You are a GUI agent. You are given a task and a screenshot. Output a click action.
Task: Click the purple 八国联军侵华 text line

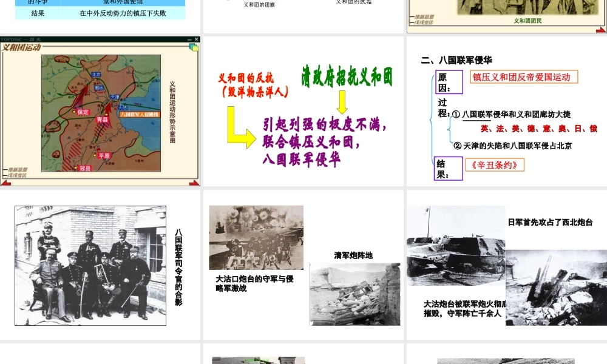coord(302,158)
